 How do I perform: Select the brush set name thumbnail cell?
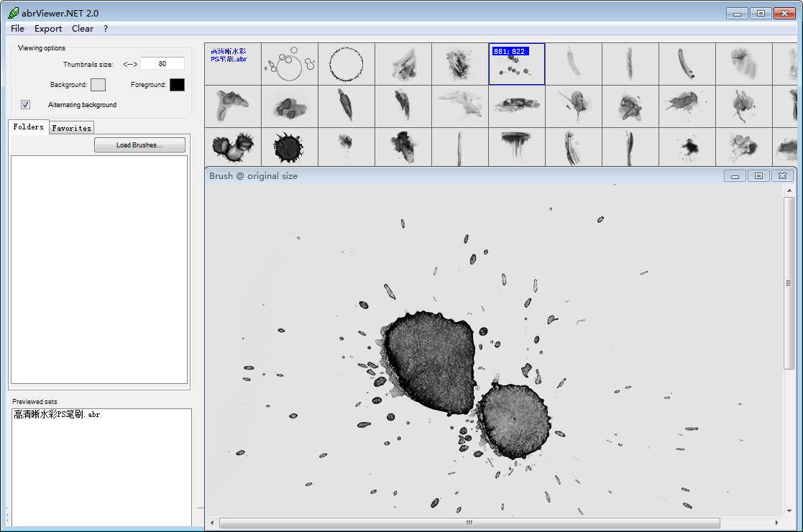point(233,64)
